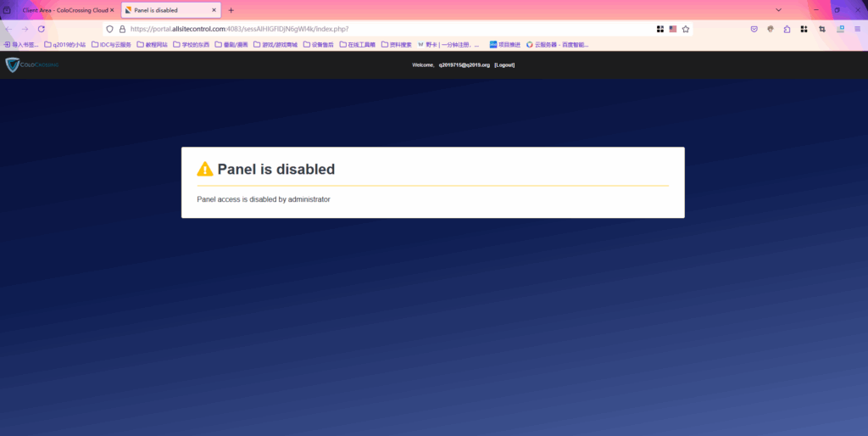Go back to the previous page

pos(8,29)
